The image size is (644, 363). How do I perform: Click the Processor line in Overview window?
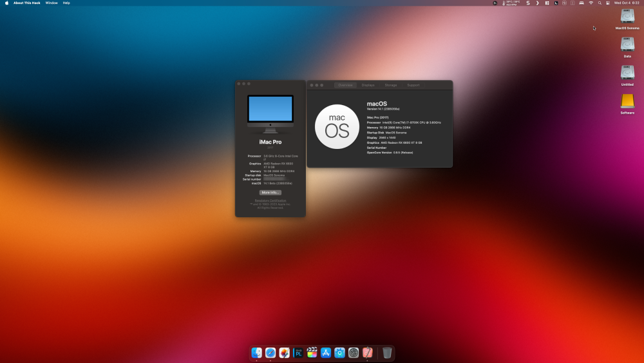coord(404,123)
